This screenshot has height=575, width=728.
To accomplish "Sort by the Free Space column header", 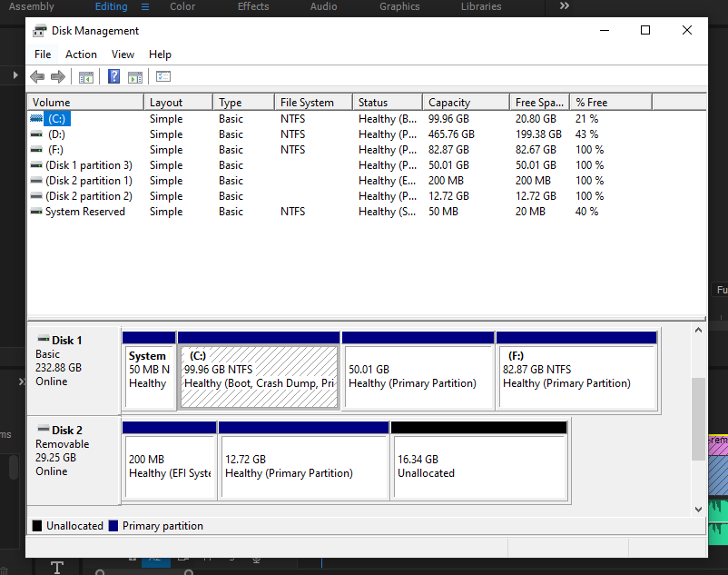I will 540,102.
